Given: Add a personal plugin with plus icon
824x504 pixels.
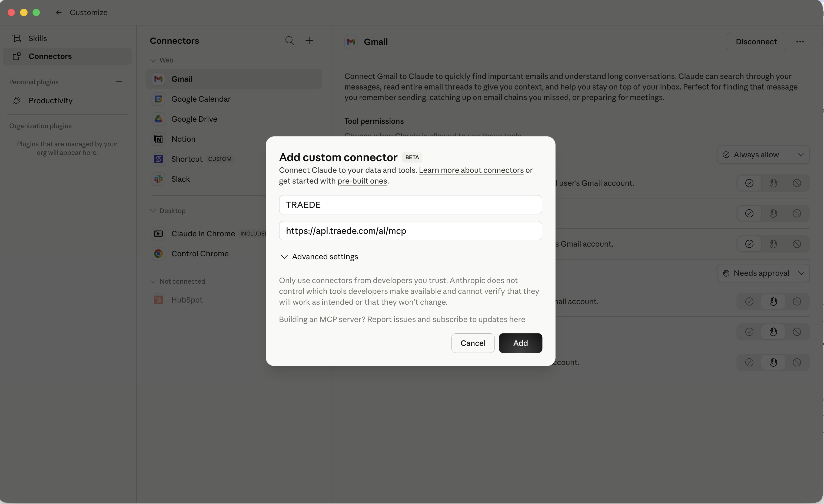Looking at the screenshot, I should tap(119, 82).
